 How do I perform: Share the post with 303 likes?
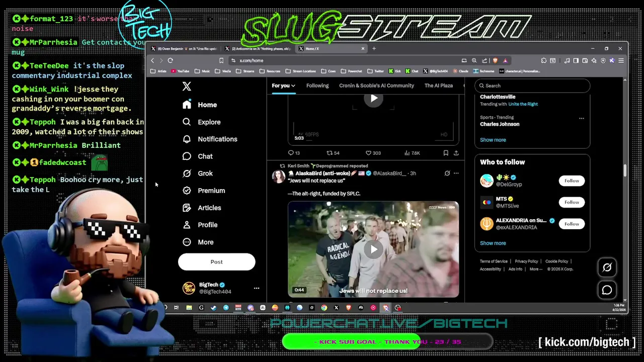[456, 153]
